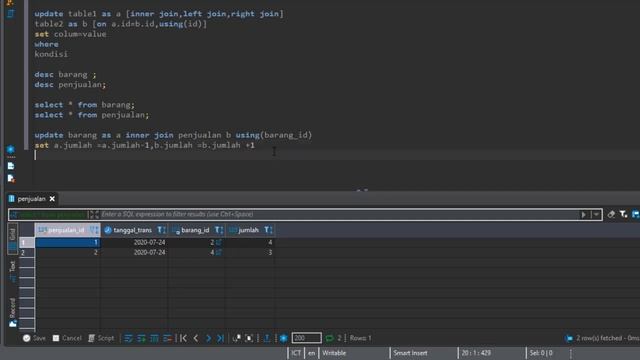The image size is (640, 360).
Task: Switch to Text view side tab
Action: [x=13, y=271]
